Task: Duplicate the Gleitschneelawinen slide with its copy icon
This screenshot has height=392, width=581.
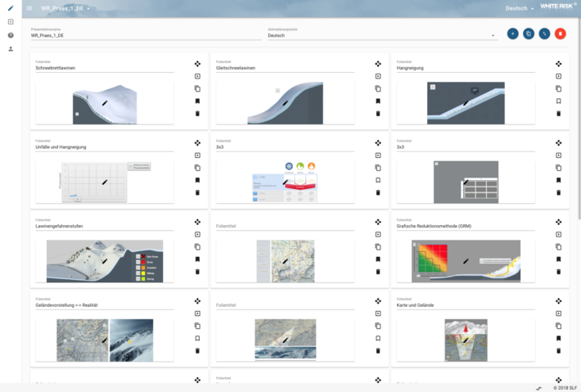Action: tap(378, 88)
